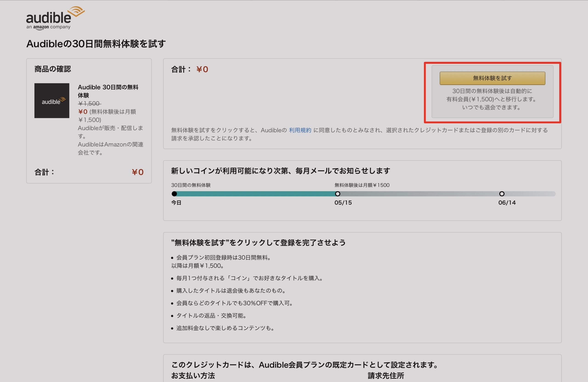This screenshot has width=588, height=382.
Task: Click the struck-through ￥1,500 price
Action: (x=89, y=104)
